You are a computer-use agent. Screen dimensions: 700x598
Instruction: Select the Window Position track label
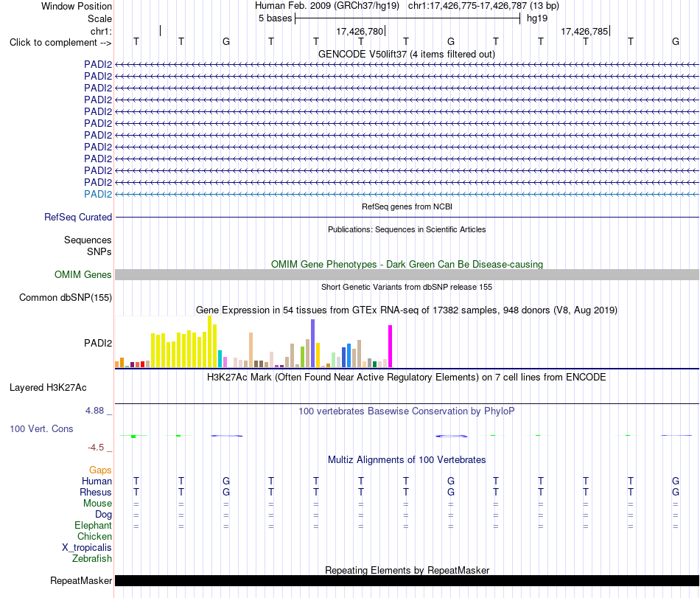coord(77,6)
